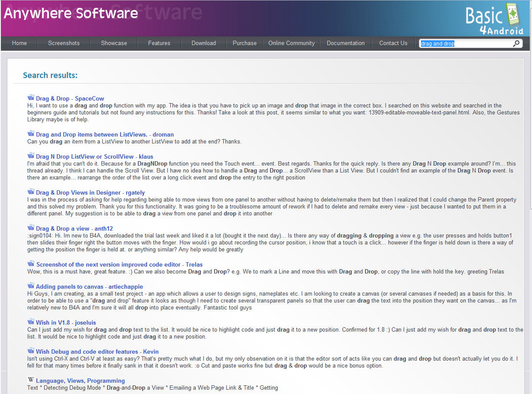Image resolution: width=532 pixels, height=394 pixels.
Task: Click forum icon beside Drag & Drop - SpaceCow
Action: 31,98
